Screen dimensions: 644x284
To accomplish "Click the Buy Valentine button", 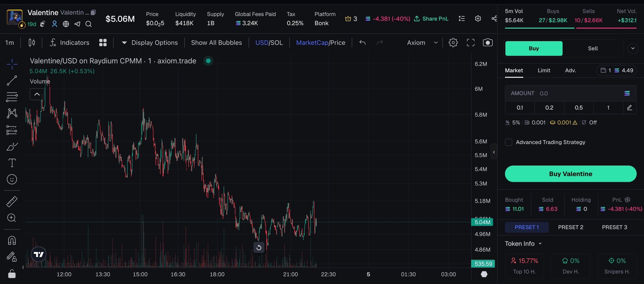I will [x=571, y=174].
